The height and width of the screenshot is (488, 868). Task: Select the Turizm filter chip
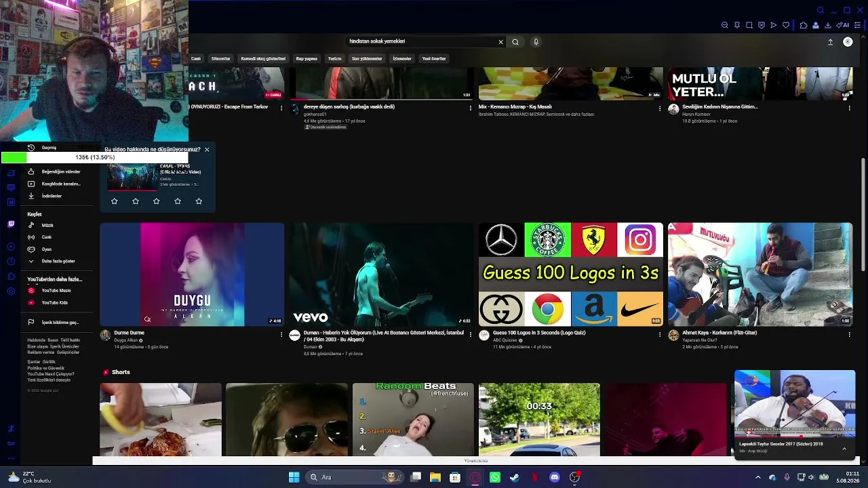click(335, 58)
